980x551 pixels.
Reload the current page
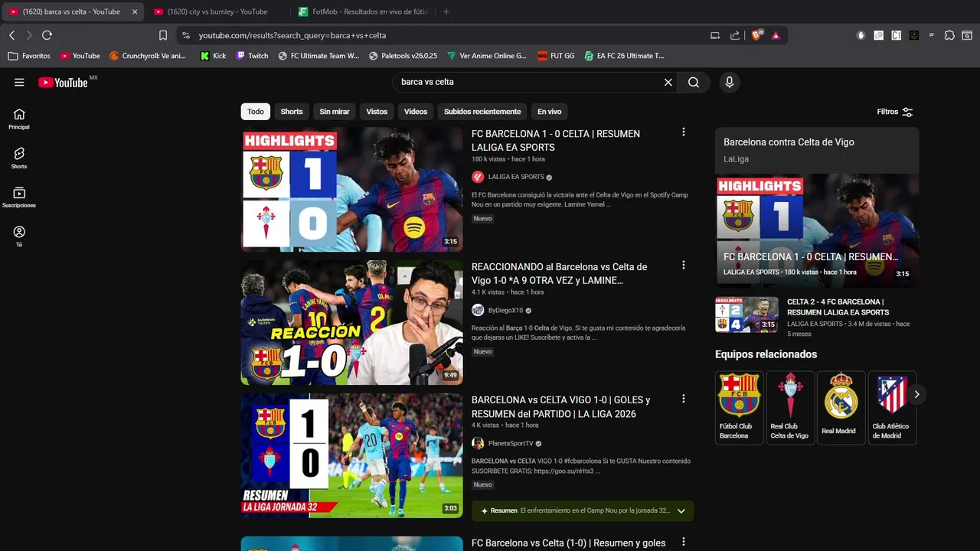(x=47, y=35)
